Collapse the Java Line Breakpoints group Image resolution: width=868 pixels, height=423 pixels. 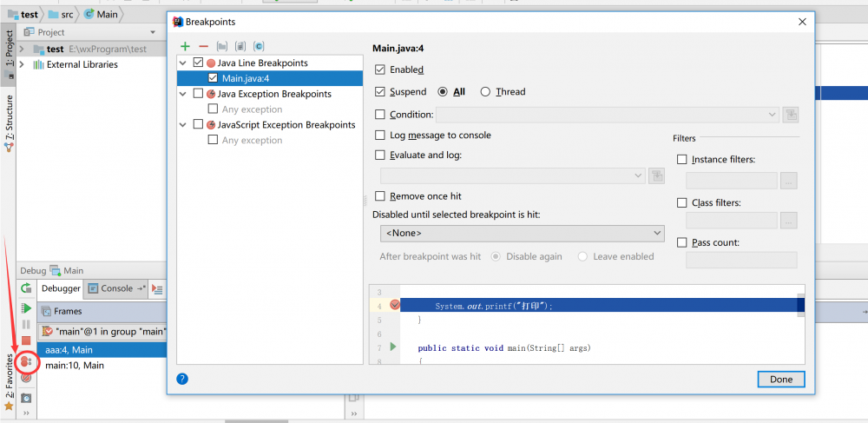pos(182,63)
